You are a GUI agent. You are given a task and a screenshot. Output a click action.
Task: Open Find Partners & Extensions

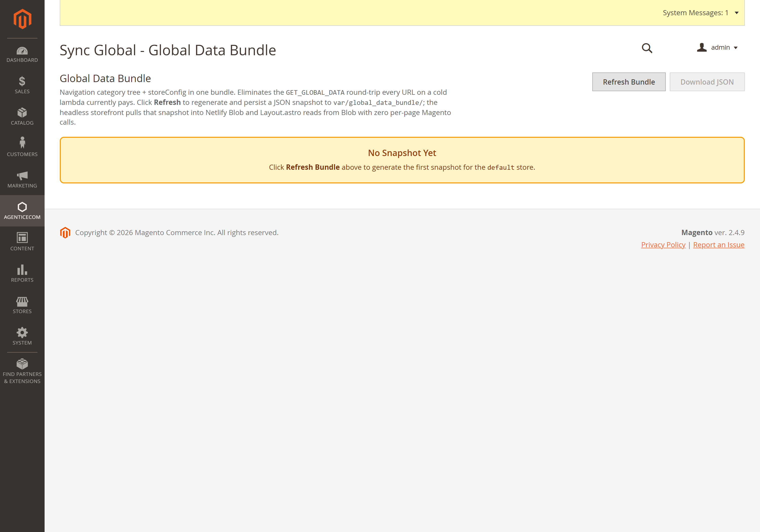point(22,371)
